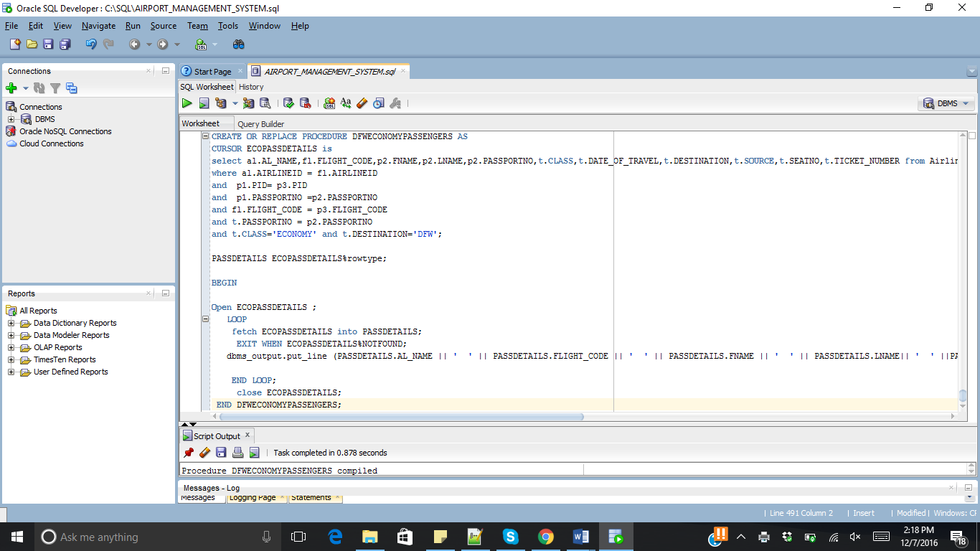Clear Script Output with eraser icon
This screenshot has height=551, width=980.
[204, 453]
